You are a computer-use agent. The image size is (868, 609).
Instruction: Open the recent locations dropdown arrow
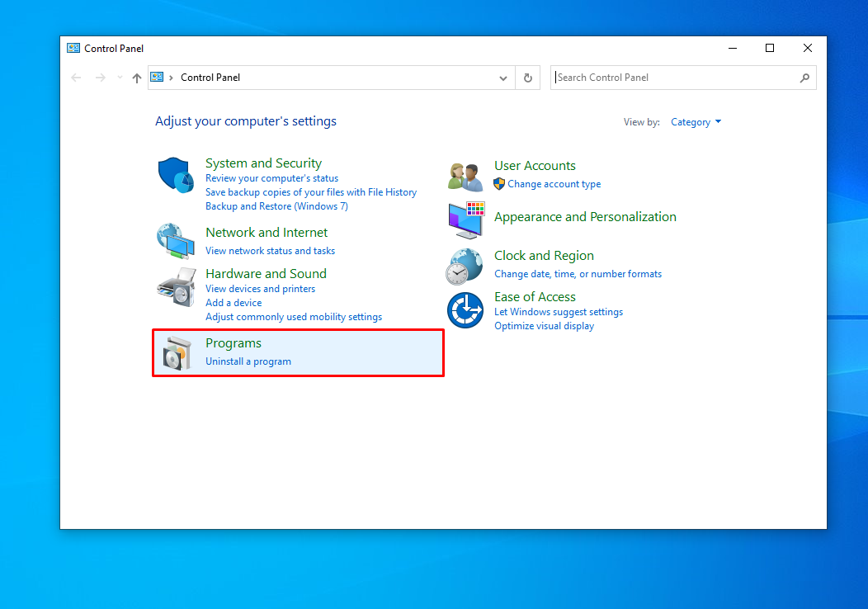(120, 78)
